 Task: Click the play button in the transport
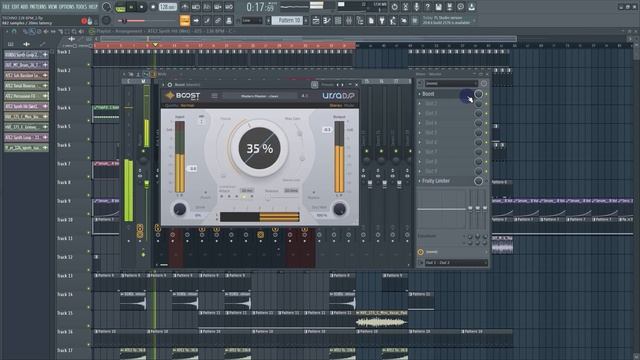point(131,7)
